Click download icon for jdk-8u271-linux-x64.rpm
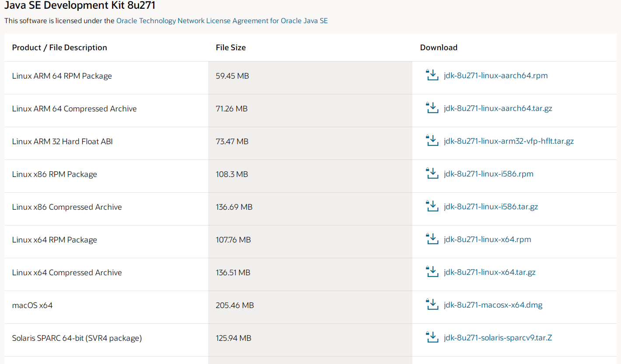The height and width of the screenshot is (364, 621). click(x=432, y=239)
